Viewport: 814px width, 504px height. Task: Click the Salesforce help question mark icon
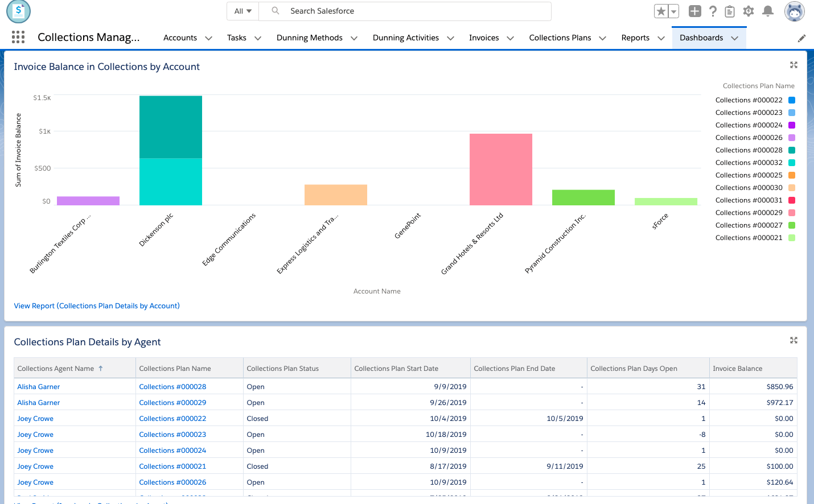click(713, 11)
